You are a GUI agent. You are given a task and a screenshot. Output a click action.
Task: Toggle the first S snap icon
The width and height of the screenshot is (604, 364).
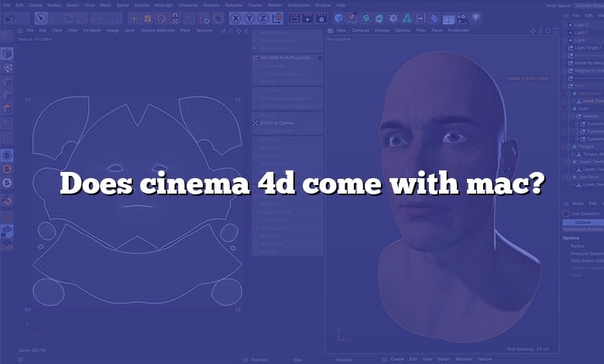[7, 155]
